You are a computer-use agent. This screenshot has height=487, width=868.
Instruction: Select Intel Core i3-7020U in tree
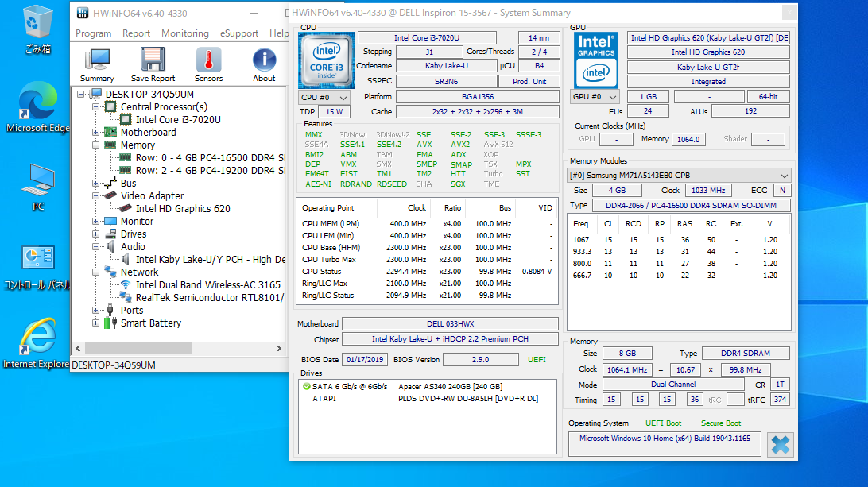point(178,120)
